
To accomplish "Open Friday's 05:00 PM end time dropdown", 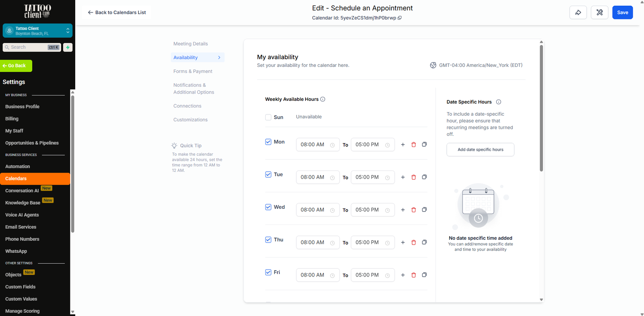I will [x=372, y=275].
